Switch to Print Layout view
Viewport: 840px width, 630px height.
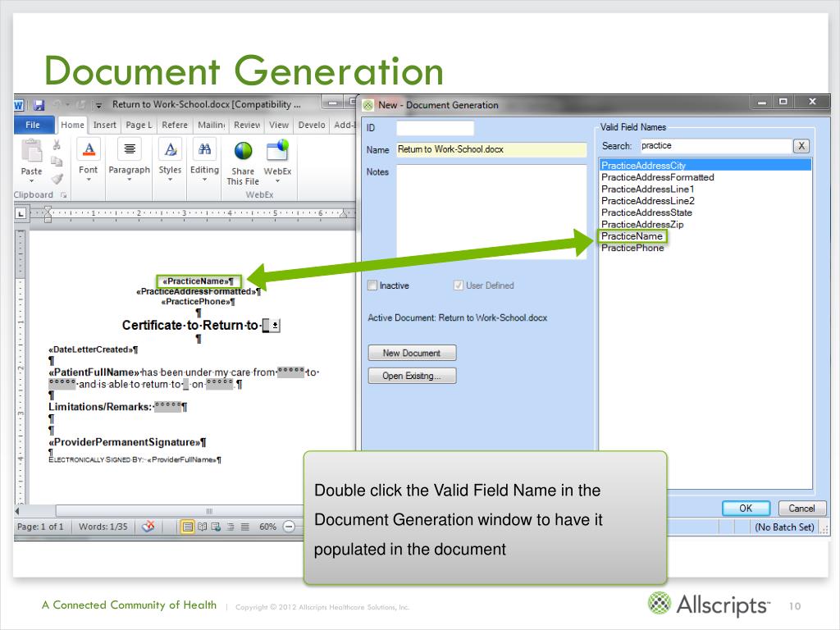point(188,527)
